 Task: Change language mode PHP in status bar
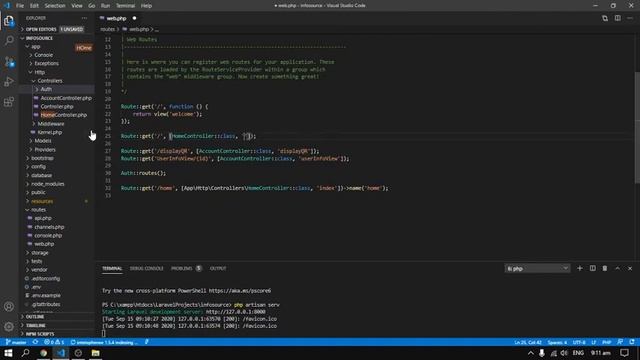607,342
